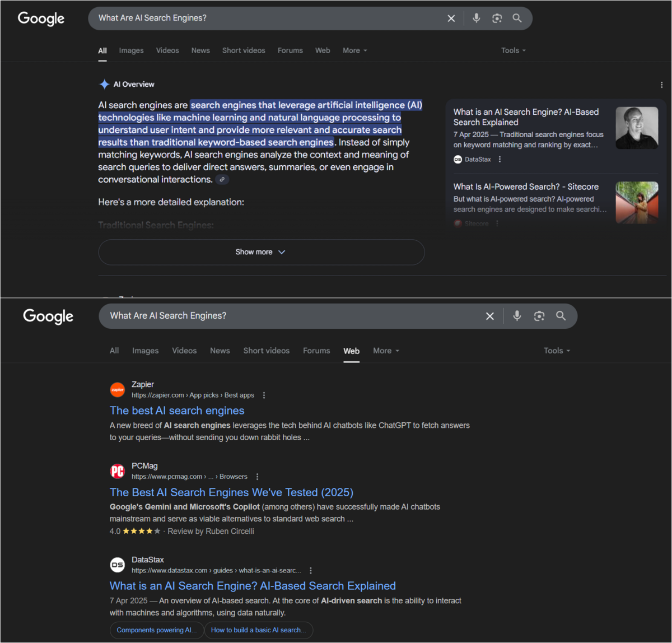Open the Forums tab in top screenshot
Screen dimensions: 672x643
tap(290, 50)
